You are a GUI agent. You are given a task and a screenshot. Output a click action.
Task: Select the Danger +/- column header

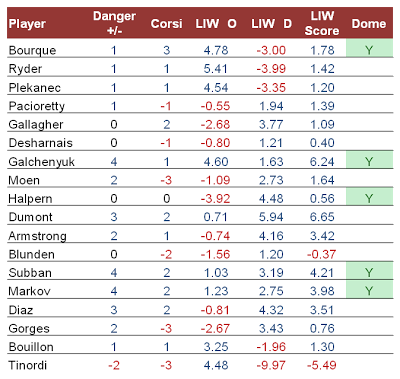coord(114,23)
